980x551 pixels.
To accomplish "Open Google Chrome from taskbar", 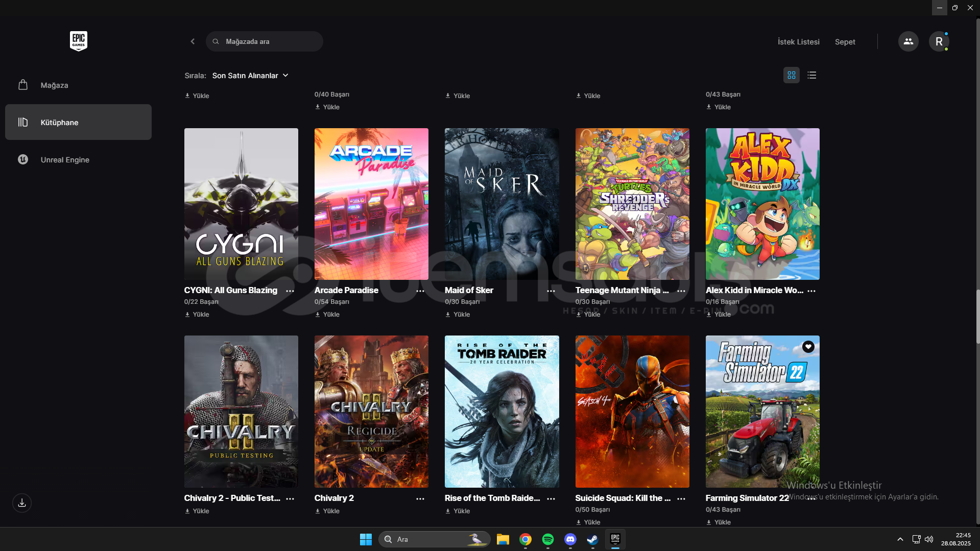I will [x=525, y=539].
